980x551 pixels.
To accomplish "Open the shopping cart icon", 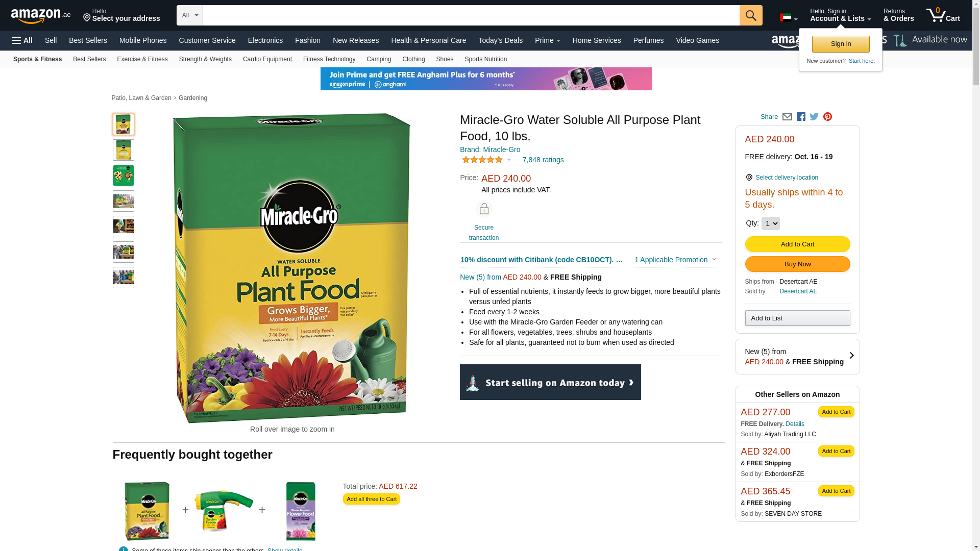I will (943, 15).
